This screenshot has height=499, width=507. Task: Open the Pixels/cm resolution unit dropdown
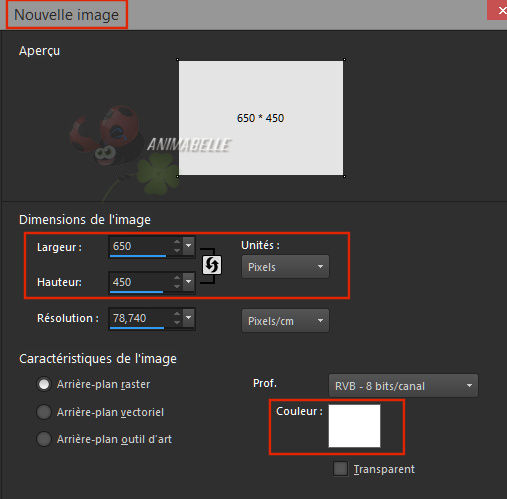coord(285,321)
